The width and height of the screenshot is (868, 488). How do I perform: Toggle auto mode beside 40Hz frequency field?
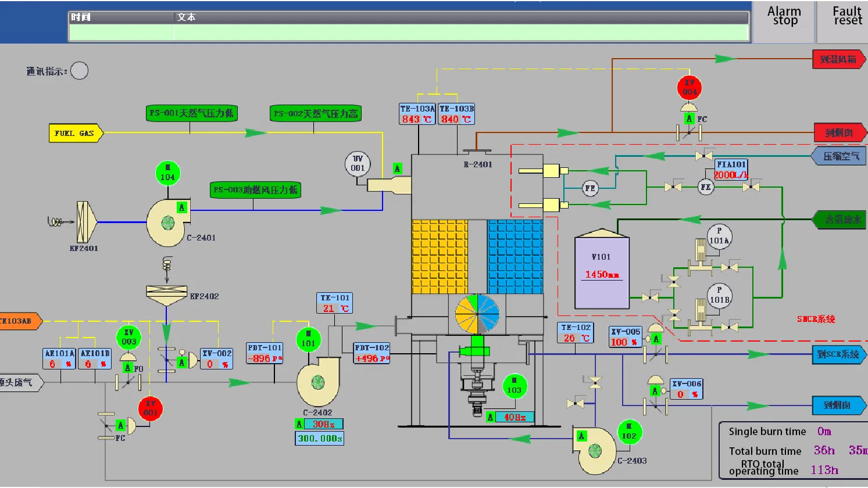point(491,417)
